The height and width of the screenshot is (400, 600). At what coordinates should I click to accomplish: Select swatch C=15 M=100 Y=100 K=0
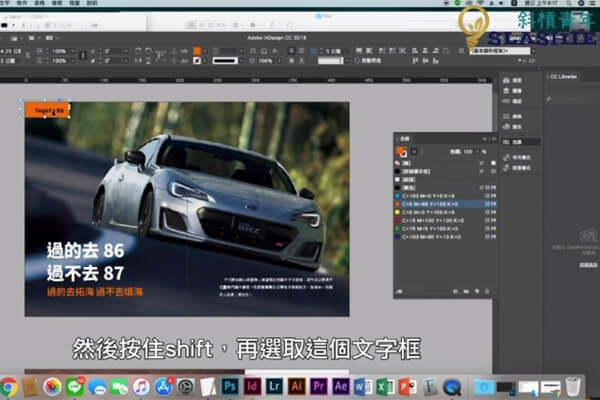pyautogui.click(x=446, y=221)
